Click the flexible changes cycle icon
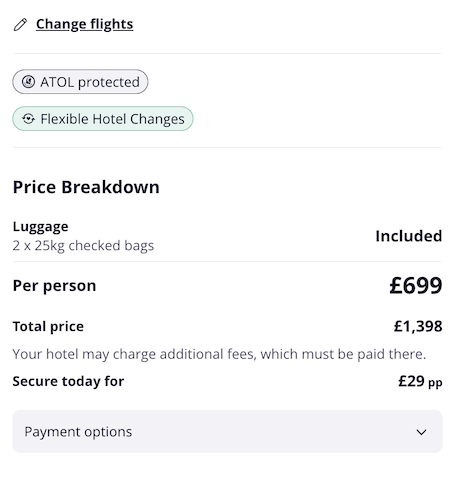 click(x=29, y=119)
